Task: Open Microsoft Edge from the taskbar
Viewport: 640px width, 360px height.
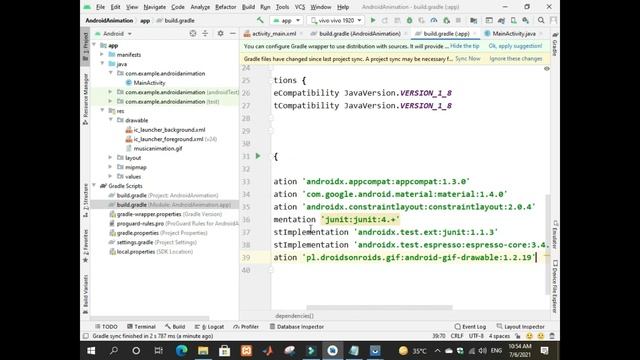Action: (181, 351)
